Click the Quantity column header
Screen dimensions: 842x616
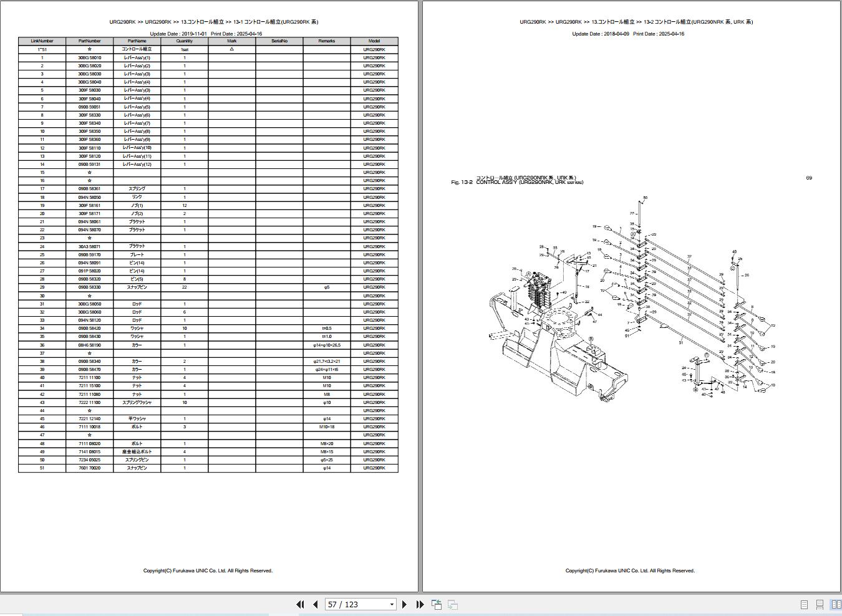[x=185, y=41]
